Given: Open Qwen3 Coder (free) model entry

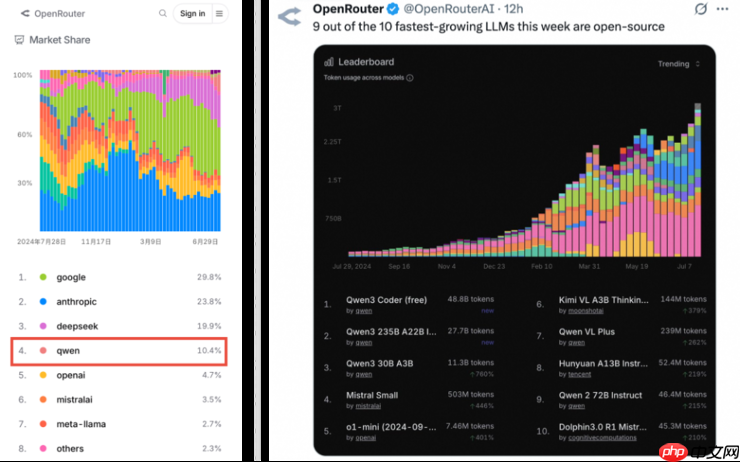Looking at the screenshot, I should [x=385, y=299].
